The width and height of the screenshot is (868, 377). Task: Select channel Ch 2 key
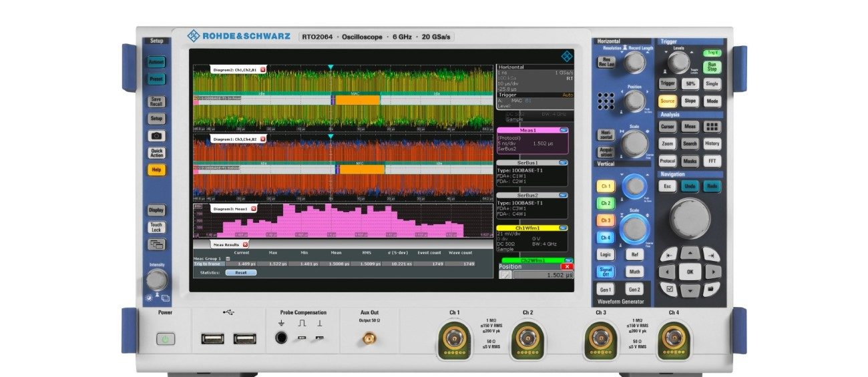click(606, 204)
